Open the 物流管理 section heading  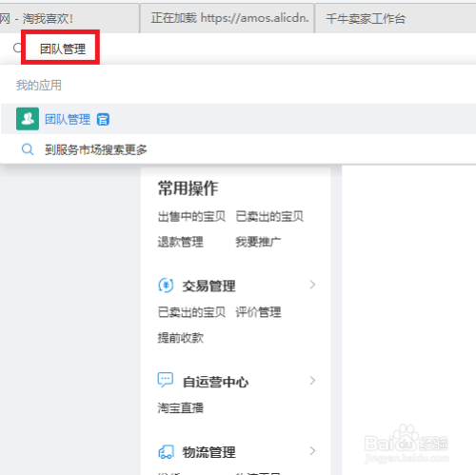pyautogui.click(x=208, y=452)
